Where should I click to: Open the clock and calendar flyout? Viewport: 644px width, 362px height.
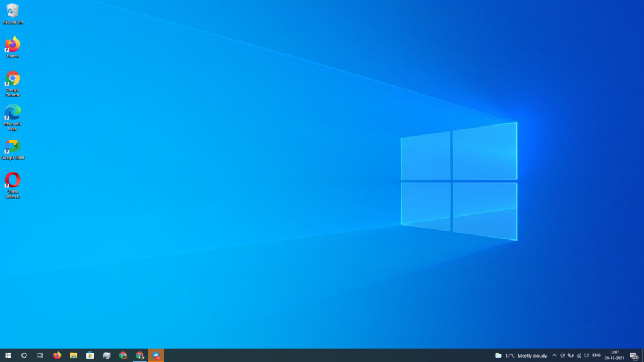point(614,355)
